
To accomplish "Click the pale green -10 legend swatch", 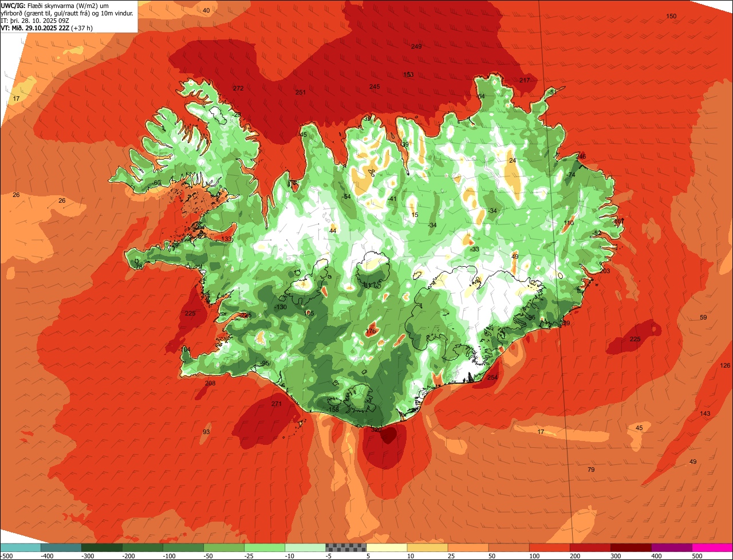I will (305, 547).
